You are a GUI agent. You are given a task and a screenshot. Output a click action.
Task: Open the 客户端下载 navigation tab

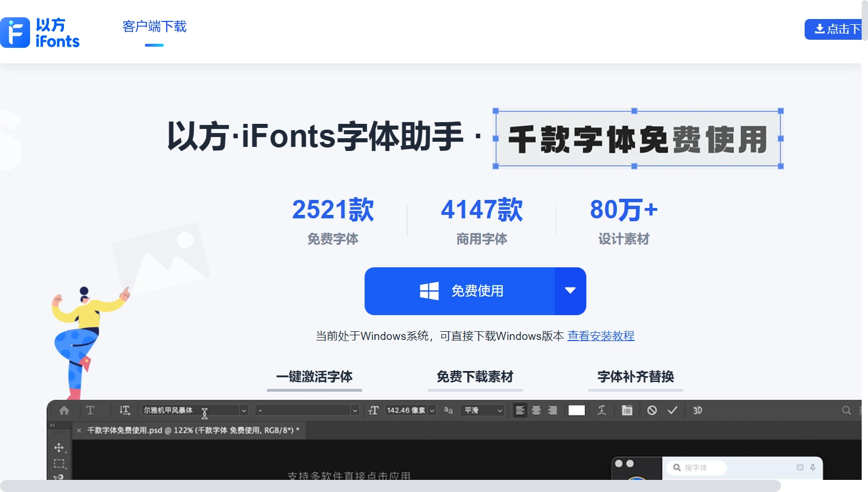pos(154,27)
